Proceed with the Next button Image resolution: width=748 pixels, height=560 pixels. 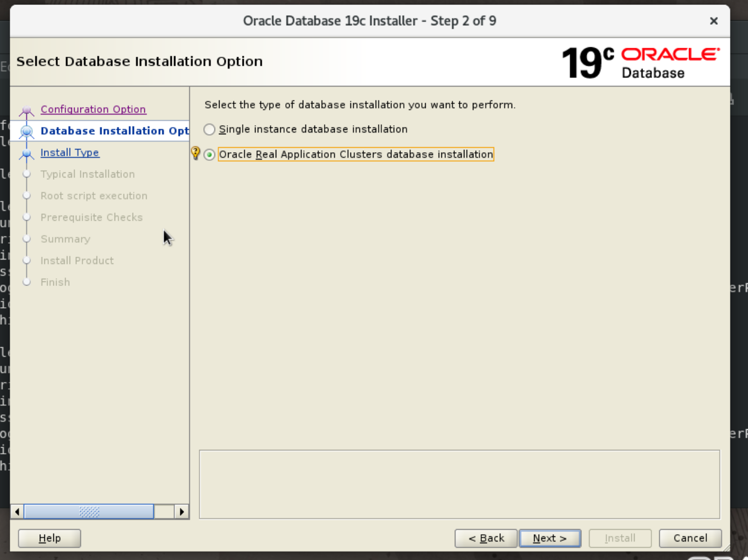click(550, 538)
